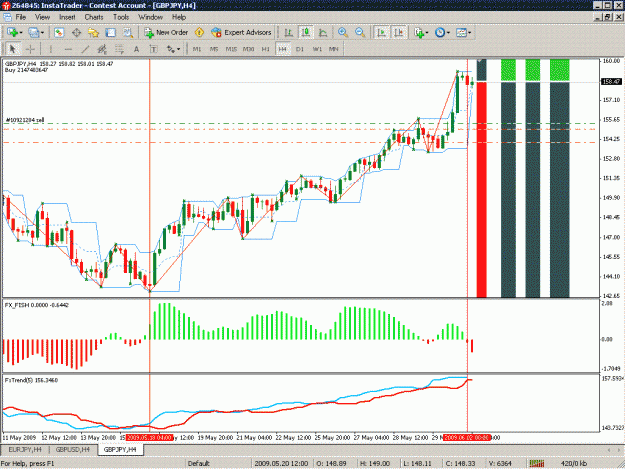Click the New Order button
The width and height of the screenshot is (625, 469).
[x=166, y=33]
